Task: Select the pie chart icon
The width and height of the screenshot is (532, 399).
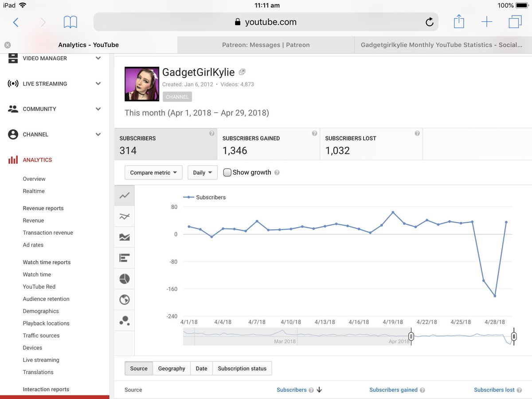Action: 125,278
